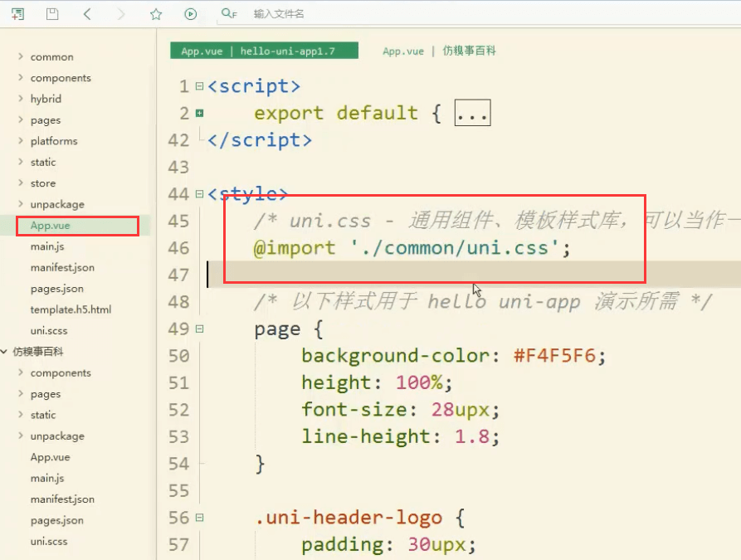Viewport: 741px width, 560px height.
Task: Click the './common/uni.css' import path
Action: pos(455,247)
